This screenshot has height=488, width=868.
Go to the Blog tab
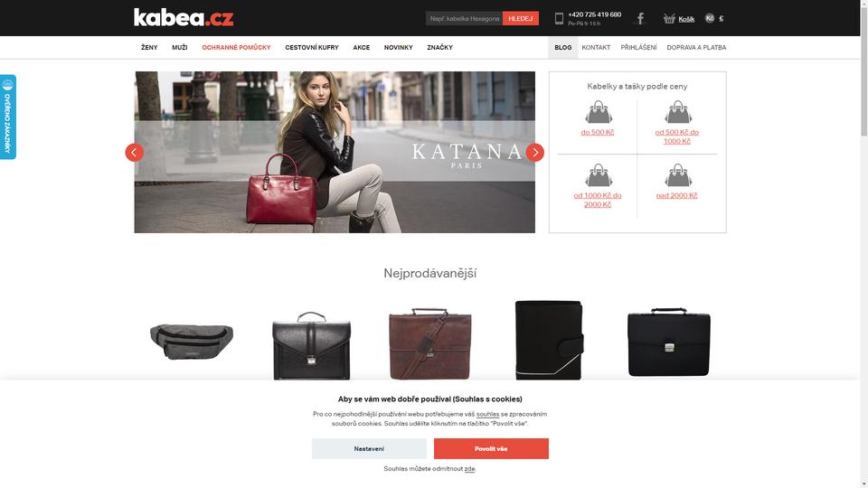(563, 48)
